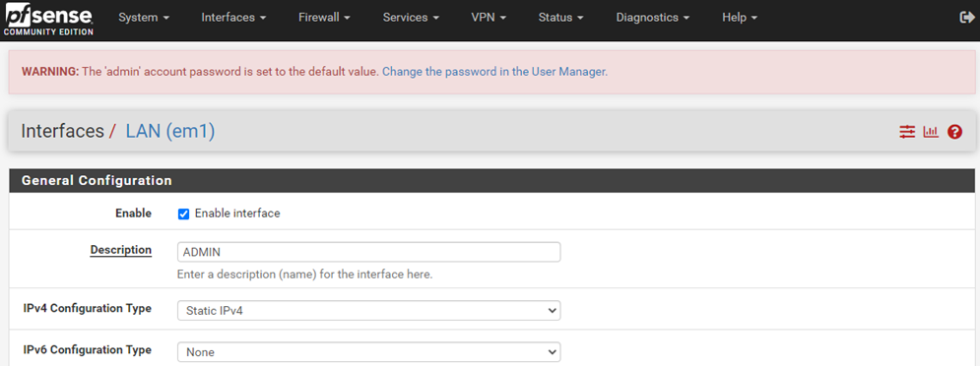Focus the Description field containing ADMIN

[x=368, y=252]
